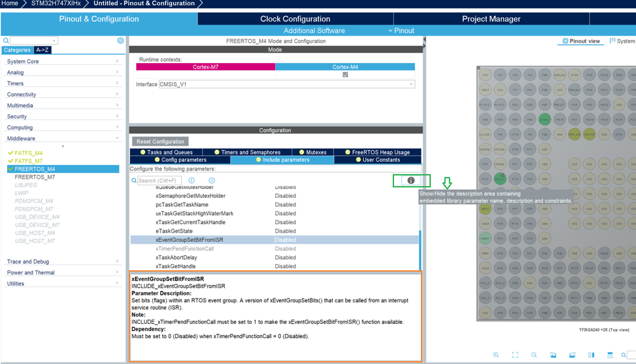
Task: Select the Categories tab
Action: pos(17,50)
